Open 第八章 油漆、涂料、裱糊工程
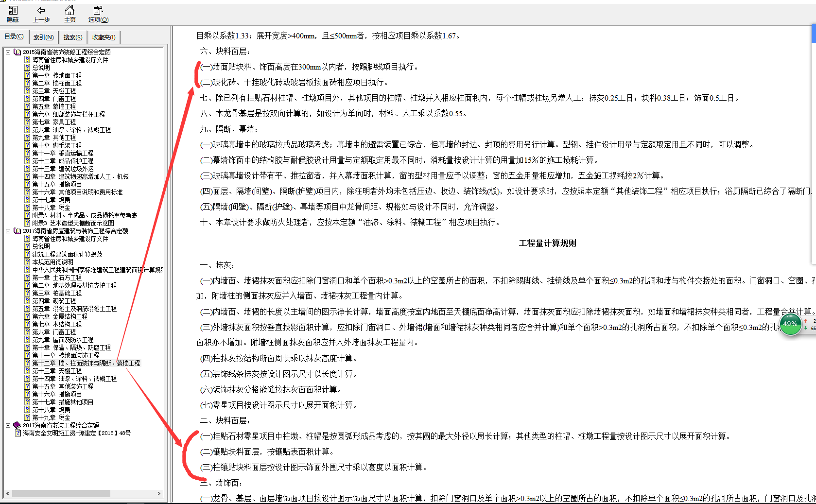The height and width of the screenshot is (504, 816). (71, 130)
